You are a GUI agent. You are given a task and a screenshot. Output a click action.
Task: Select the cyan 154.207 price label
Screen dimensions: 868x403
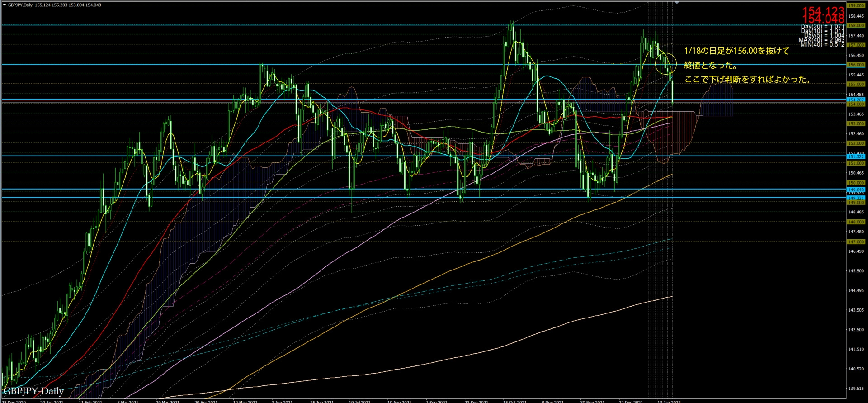[856, 100]
